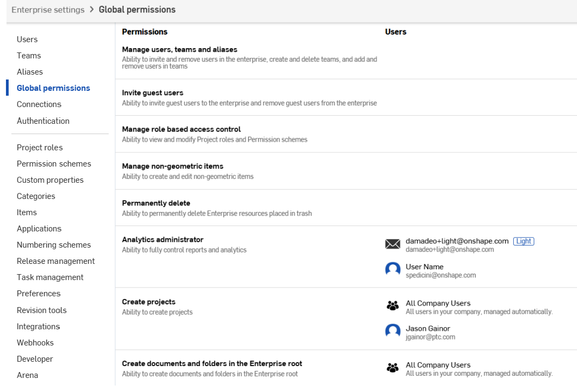
Task: Select Release management in sidebar
Action: pyautogui.click(x=56, y=261)
